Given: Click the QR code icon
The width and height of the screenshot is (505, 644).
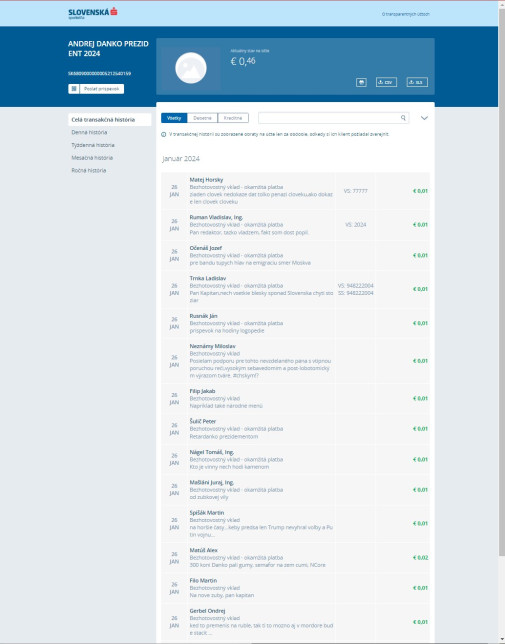Looking at the screenshot, I should [x=74, y=89].
